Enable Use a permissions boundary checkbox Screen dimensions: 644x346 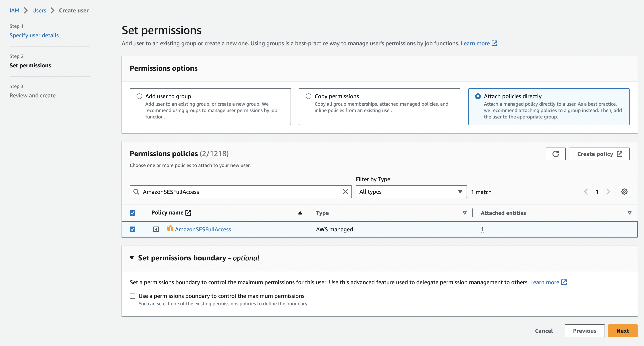point(133,296)
